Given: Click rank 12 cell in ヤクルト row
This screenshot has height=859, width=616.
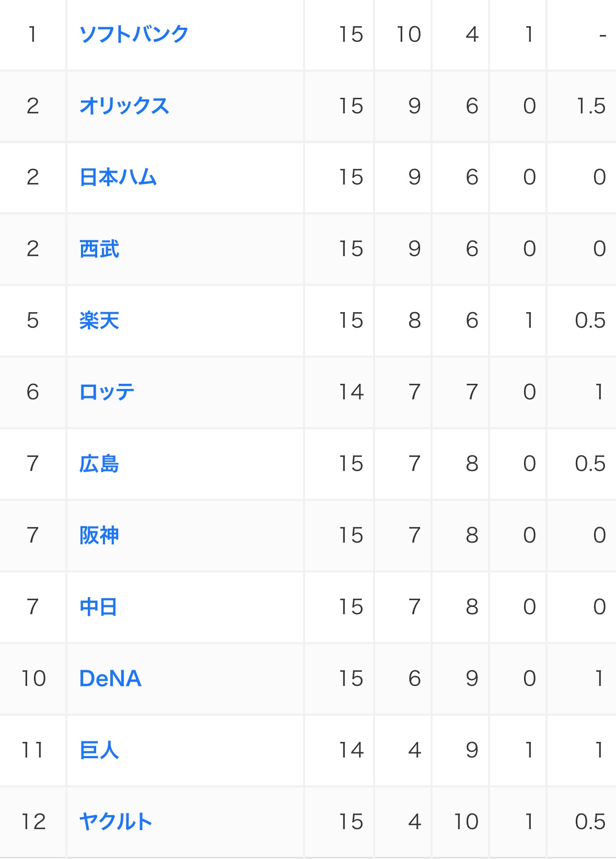Looking at the screenshot, I should (33, 822).
